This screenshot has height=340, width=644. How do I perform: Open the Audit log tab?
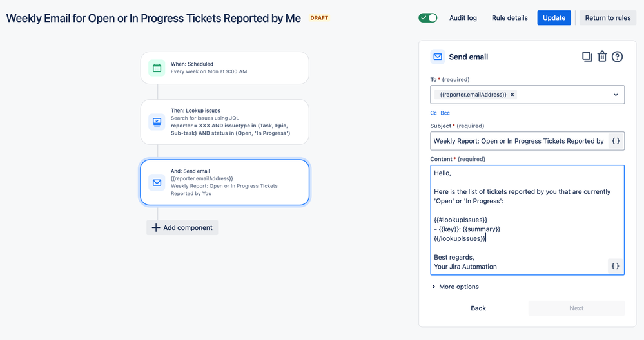coord(463,18)
